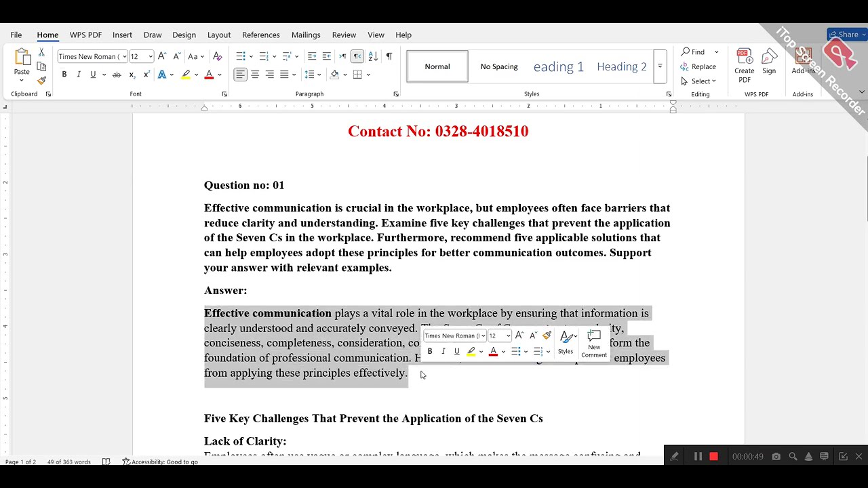The height and width of the screenshot is (488, 868).
Task: Open Font dialog launcher
Action: [224, 94]
